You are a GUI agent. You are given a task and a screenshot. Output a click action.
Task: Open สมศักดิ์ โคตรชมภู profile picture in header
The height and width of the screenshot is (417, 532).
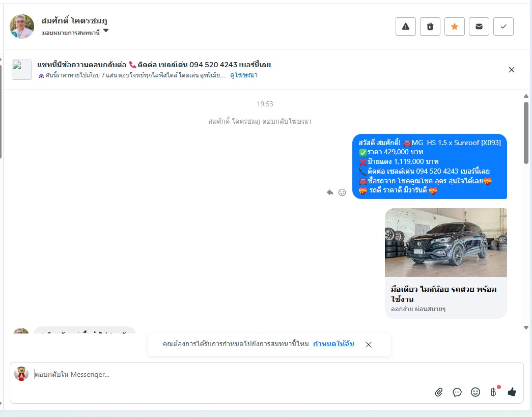click(22, 26)
